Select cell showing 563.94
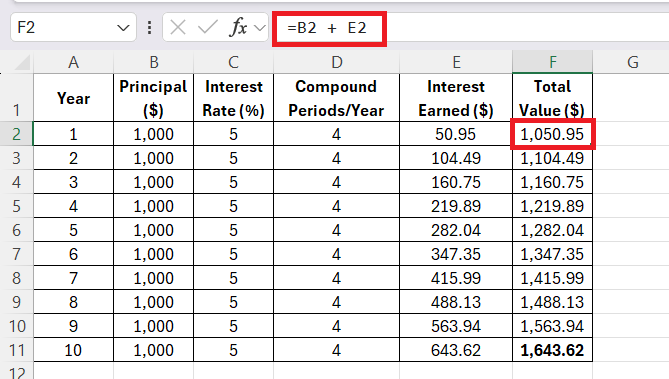 click(x=456, y=326)
